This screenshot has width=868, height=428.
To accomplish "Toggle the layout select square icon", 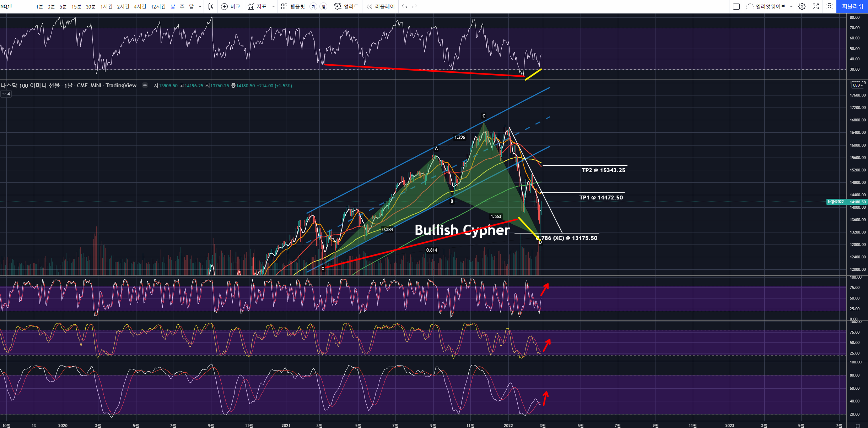I will click(737, 6).
